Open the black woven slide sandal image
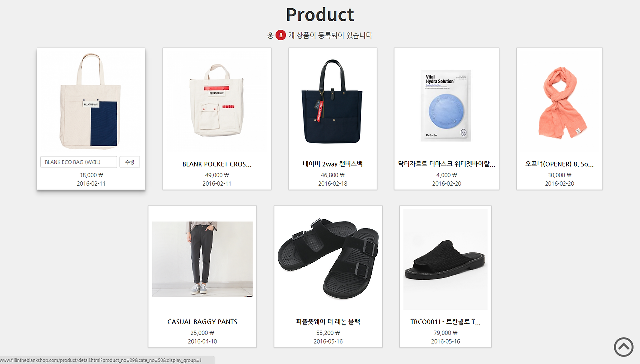This screenshot has width=640, height=364. (445, 260)
